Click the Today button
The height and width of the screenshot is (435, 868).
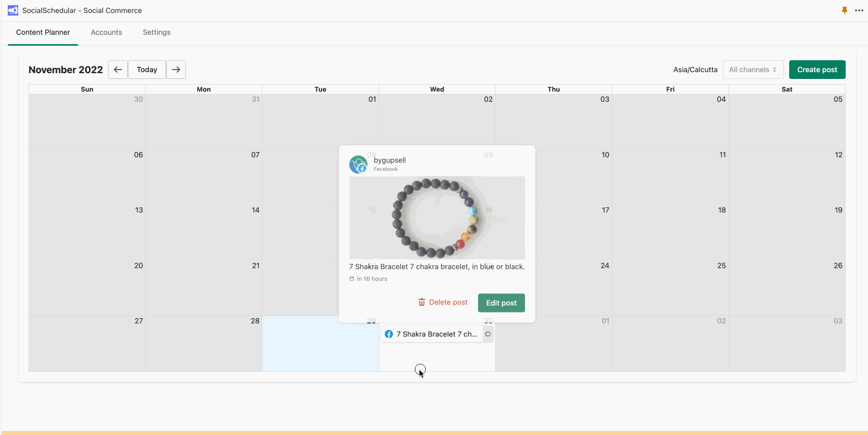point(147,70)
